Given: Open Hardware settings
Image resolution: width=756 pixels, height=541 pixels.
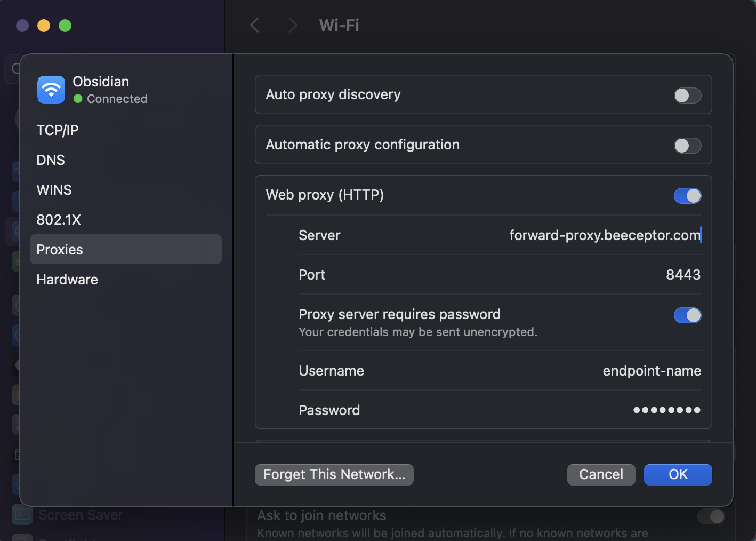Looking at the screenshot, I should point(67,279).
